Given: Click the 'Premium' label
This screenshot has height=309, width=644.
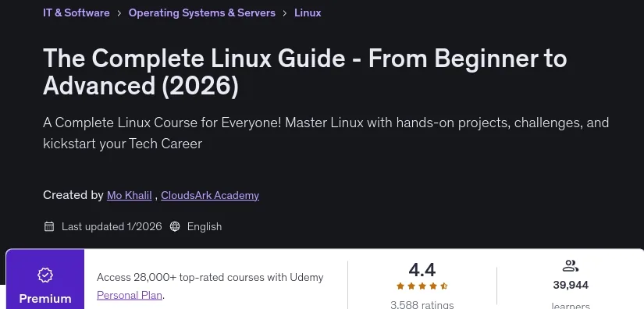Looking at the screenshot, I should click(x=45, y=299).
